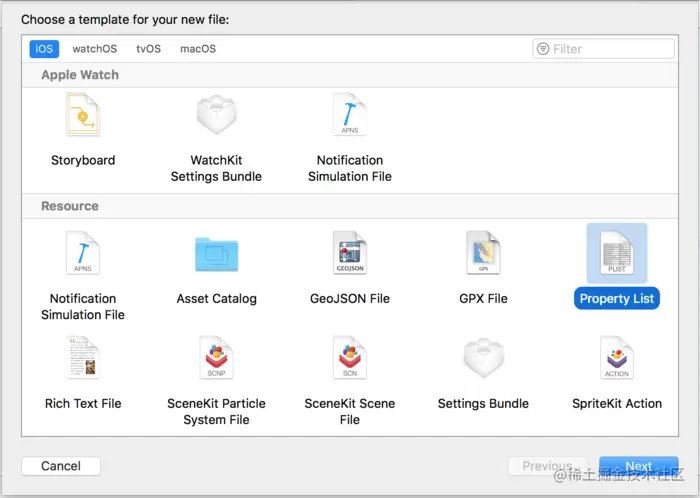Pick Resource section Notification Simulation File icon
Viewport: 700px width, 498px height.
coord(83,253)
